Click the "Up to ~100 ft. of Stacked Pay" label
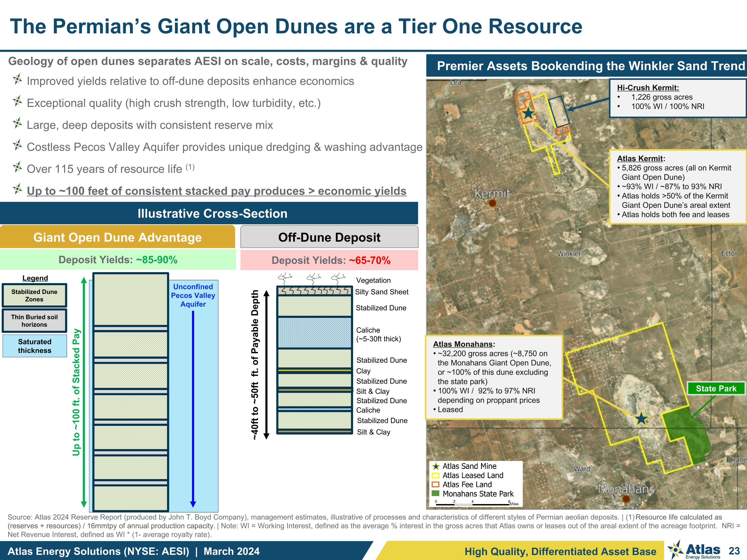This screenshot has height=560, width=747. click(76, 392)
